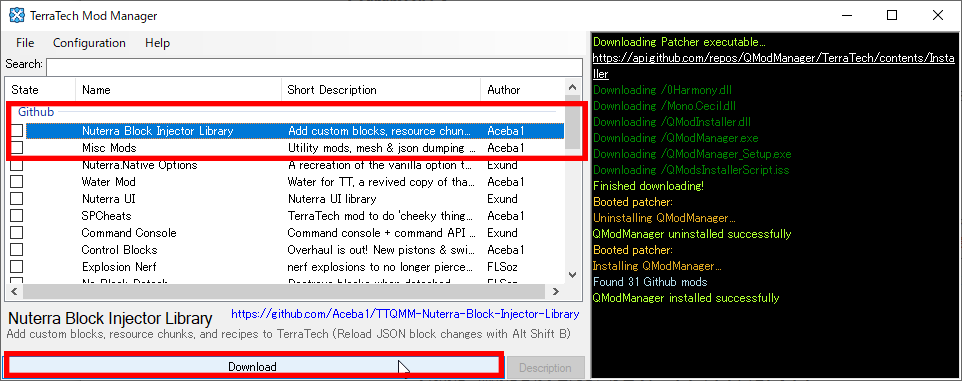Collapse the Github group header

(36, 112)
